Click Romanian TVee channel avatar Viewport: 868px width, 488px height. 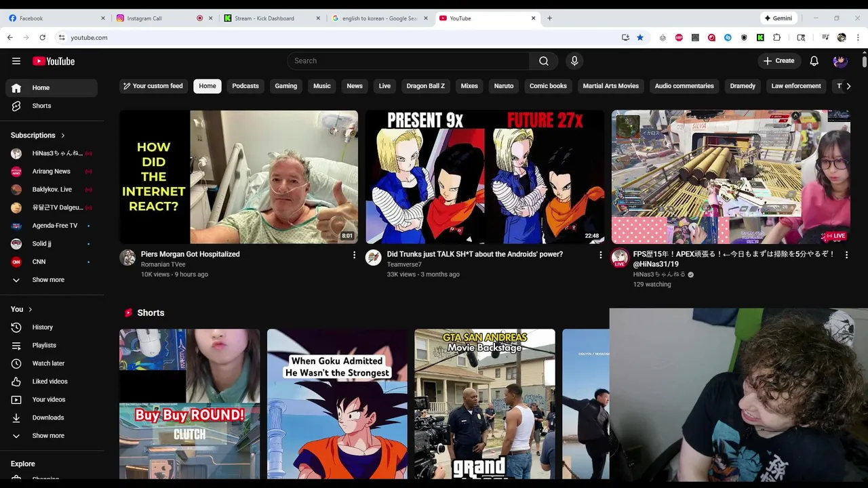click(x=127, y=258)
